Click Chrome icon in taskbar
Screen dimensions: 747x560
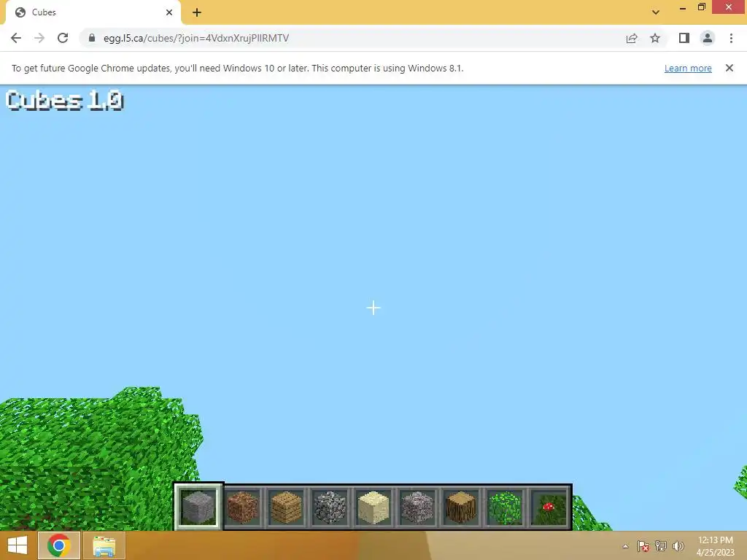(59, 545)
